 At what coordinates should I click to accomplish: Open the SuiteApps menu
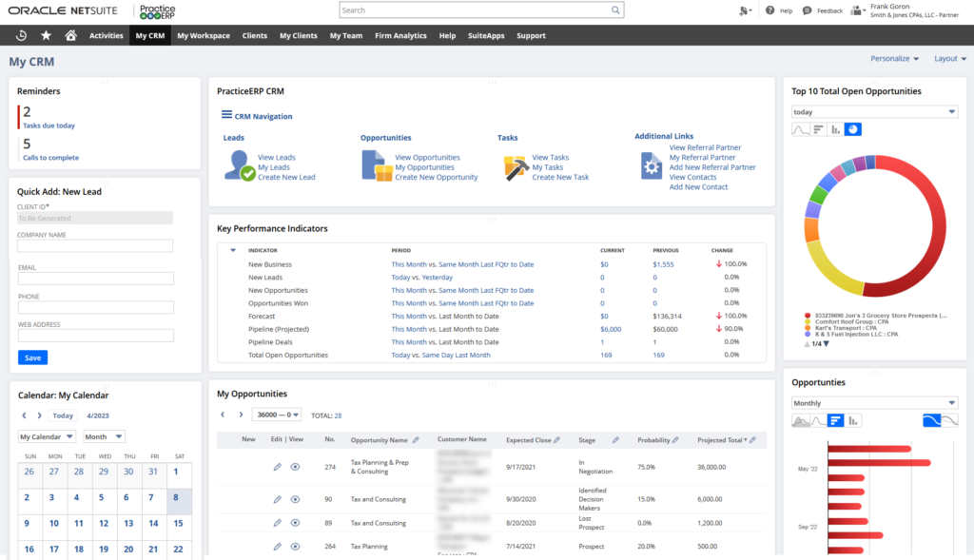coord(486,35)
